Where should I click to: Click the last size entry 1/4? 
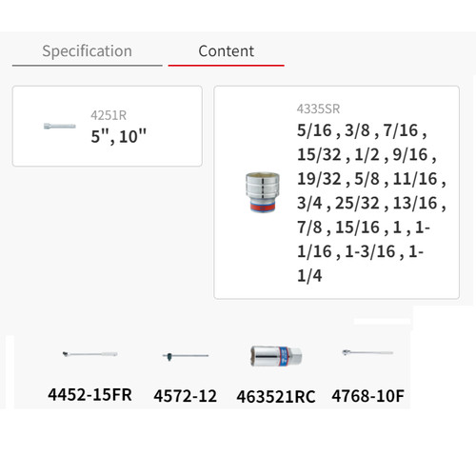tap(309, 275)
